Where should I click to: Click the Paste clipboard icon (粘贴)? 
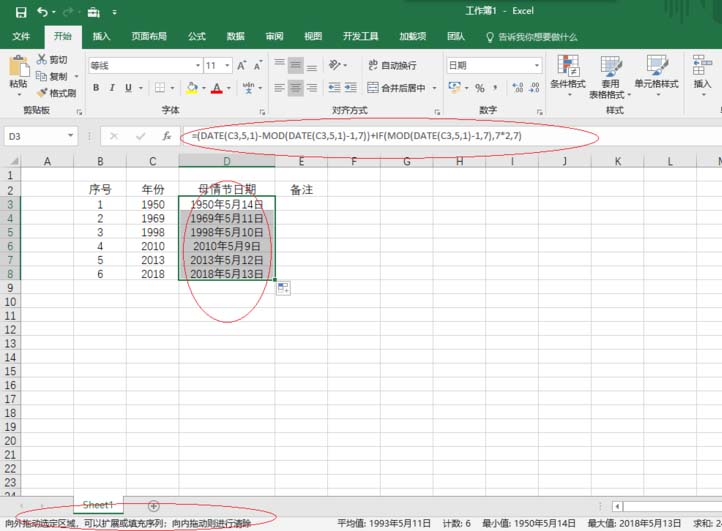18,73
